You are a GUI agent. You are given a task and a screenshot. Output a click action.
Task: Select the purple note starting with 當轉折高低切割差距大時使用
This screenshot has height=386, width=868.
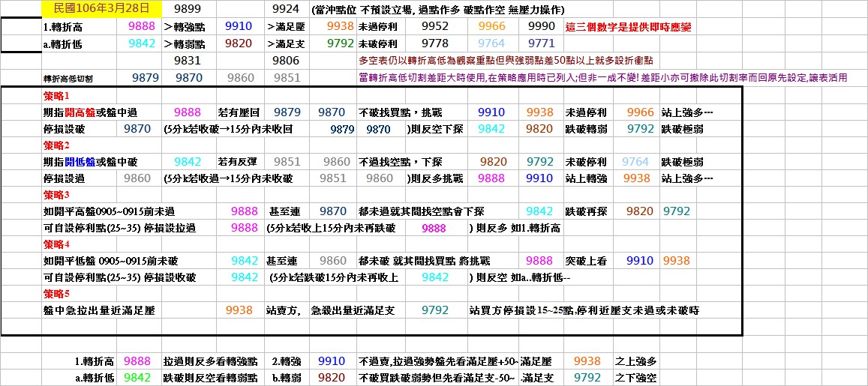click(x=603, y=78)
